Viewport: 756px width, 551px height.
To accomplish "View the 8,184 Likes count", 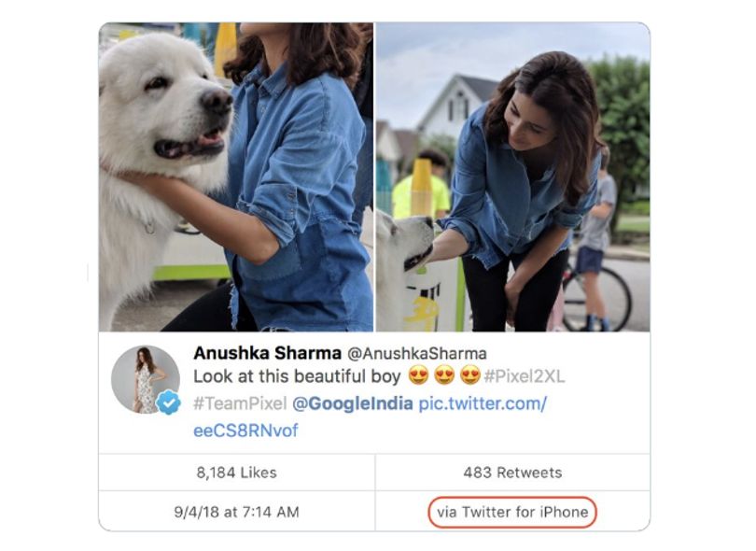I will click(x=237, y=473).
